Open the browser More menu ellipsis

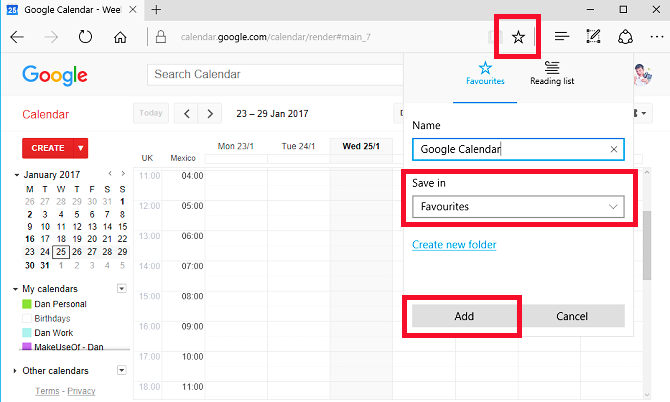[x=657, y=37]
